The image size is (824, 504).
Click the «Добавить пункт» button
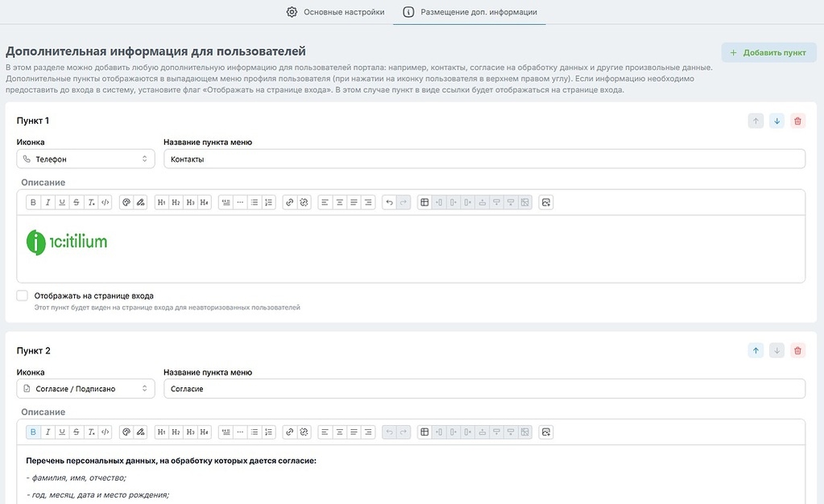[x=768, y=52]
